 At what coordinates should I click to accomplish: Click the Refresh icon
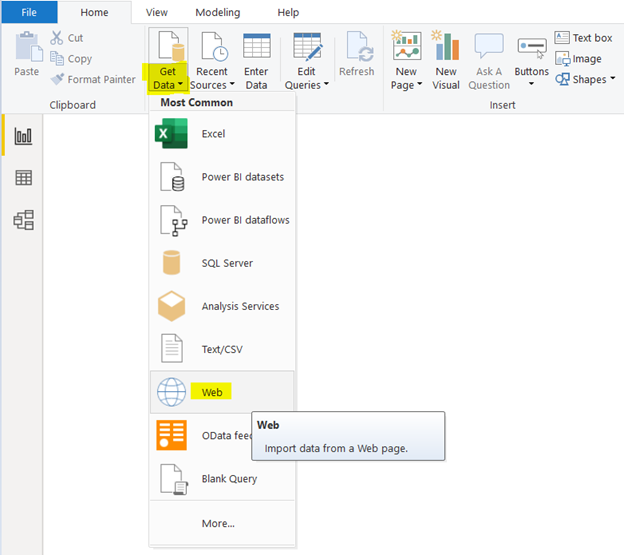359,46
